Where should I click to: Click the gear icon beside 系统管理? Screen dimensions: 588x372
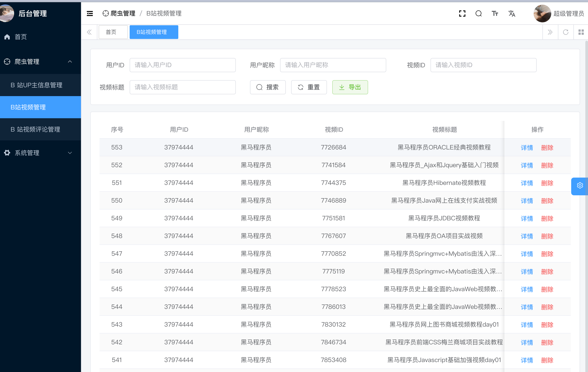(7, 153)
